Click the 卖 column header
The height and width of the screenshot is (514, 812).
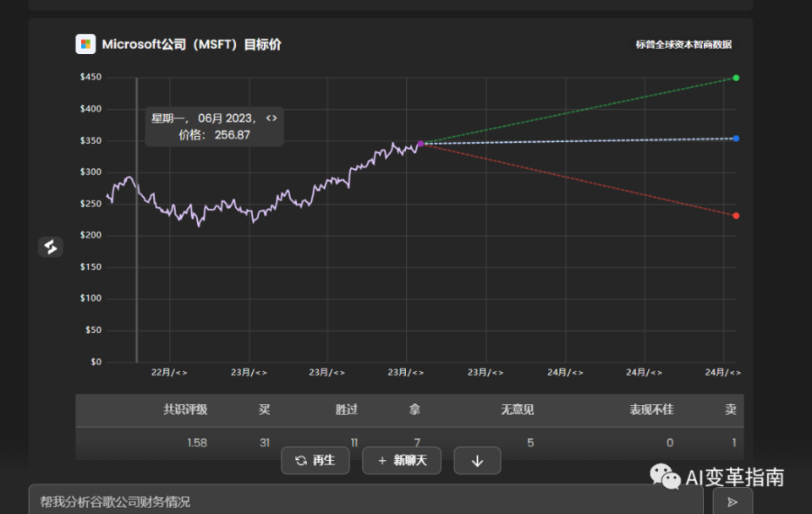click(730, 410)
